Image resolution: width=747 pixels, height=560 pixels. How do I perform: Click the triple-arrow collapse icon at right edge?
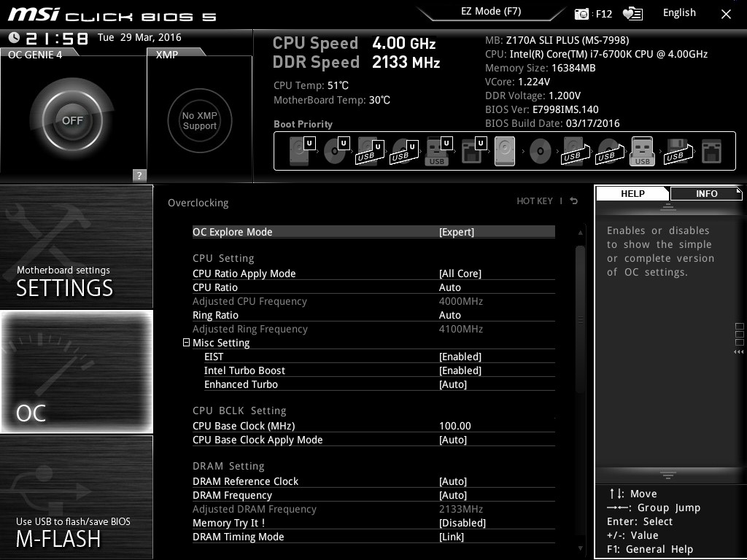(x=738, y=352)
